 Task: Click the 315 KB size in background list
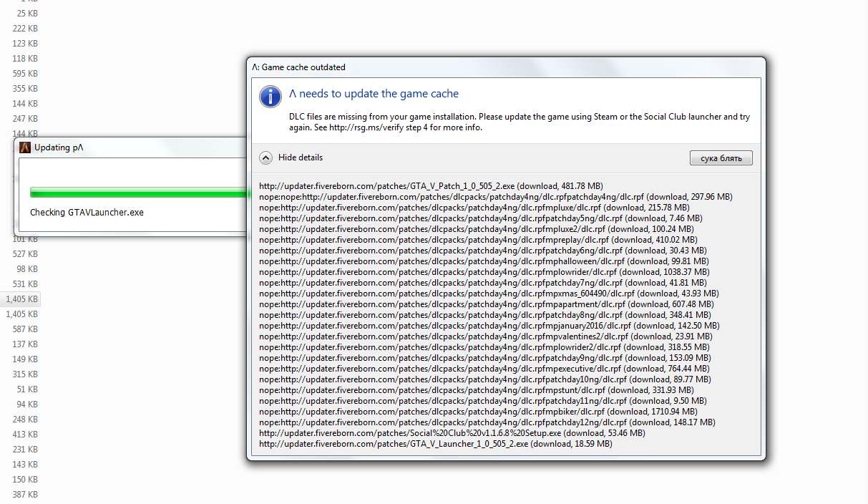click(x=25, y=374)
